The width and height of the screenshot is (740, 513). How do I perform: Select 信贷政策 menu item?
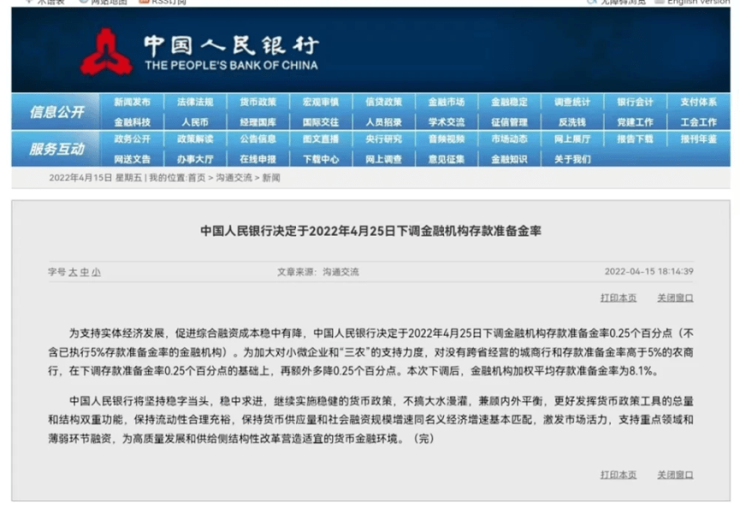pos(383,102)
